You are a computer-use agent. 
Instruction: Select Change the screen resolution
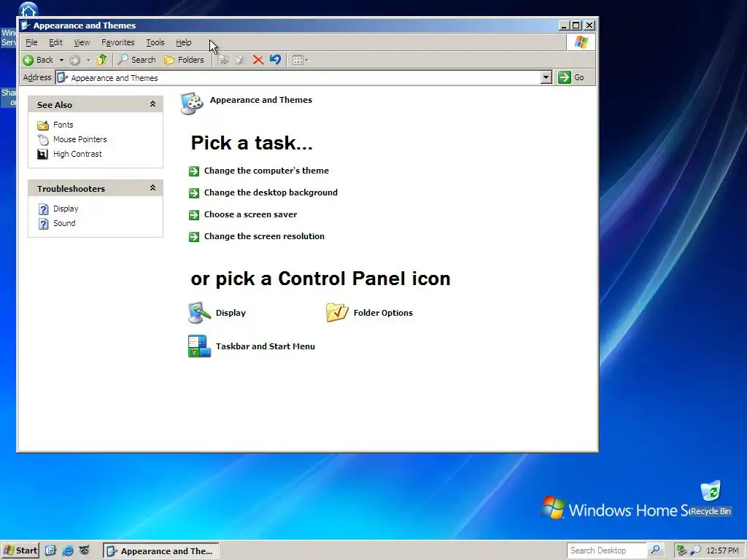click(x=264, y=236)
